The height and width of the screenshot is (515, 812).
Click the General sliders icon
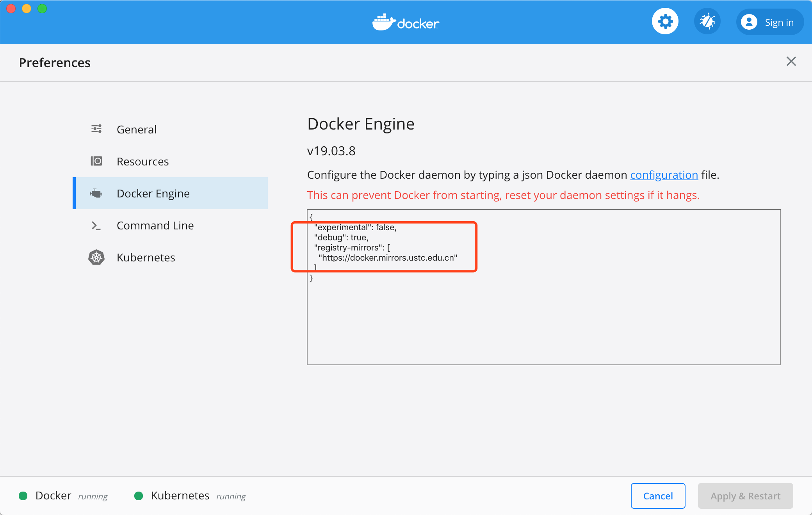(96, 129)
